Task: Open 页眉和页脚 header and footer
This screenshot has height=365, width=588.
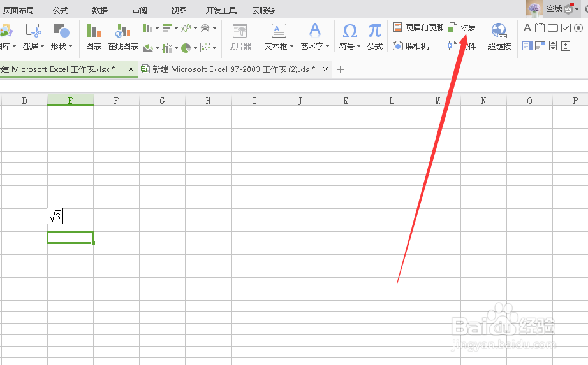Action: (x=418, y=28)
